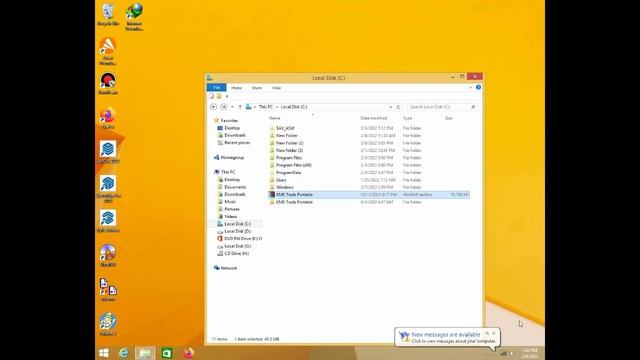Open the green Store icon on the taskbar

click(167, 353)
